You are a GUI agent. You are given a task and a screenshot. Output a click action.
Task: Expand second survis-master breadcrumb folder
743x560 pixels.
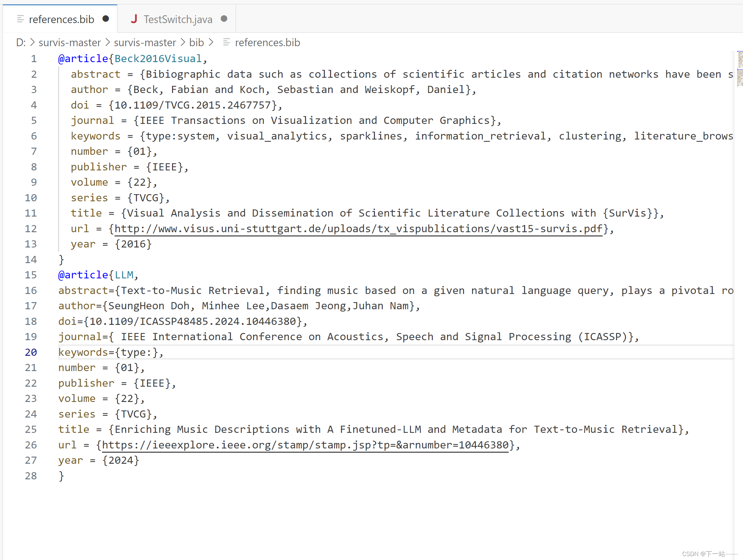coord(145,43)
